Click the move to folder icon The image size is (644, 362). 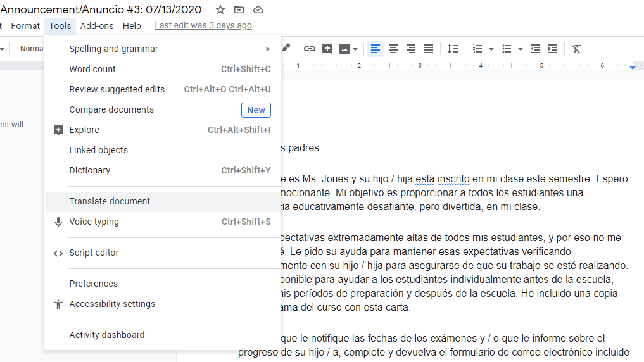(239, 9)
